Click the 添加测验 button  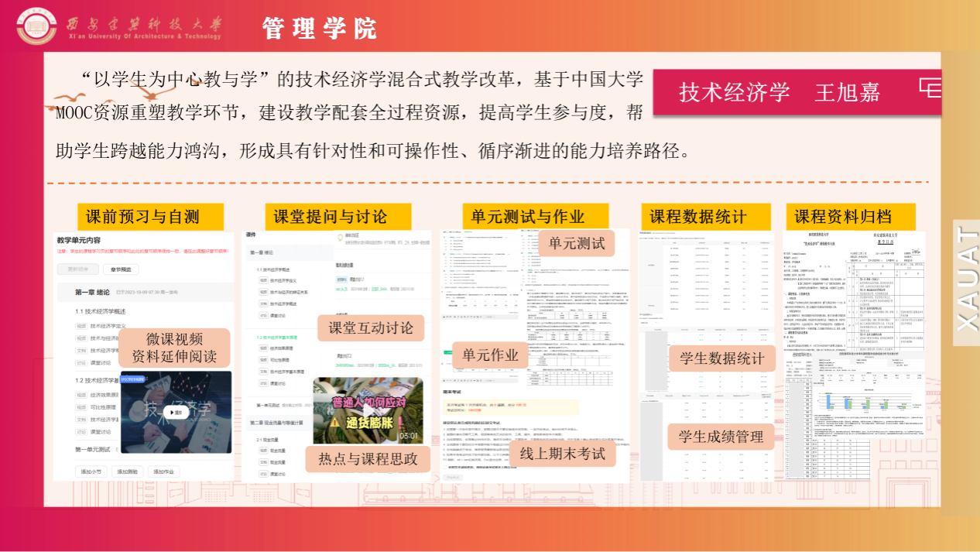[x=128, y=471]
